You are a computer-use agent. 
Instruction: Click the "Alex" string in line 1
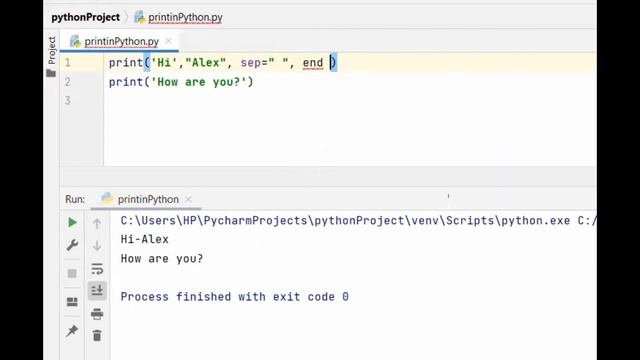pyautogui.click(x=206, y=63)
